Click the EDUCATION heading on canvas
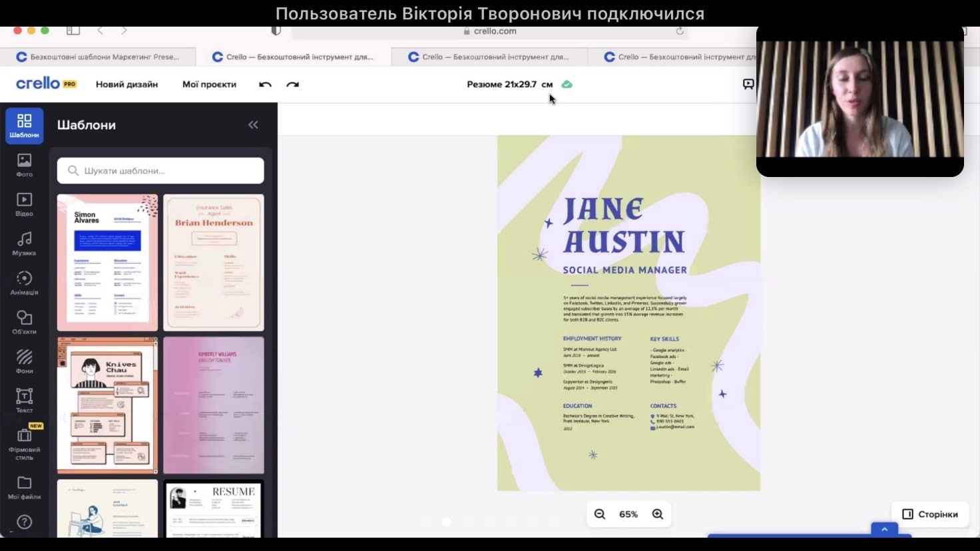This screenshot has width=980, height=551. [577, 406]
